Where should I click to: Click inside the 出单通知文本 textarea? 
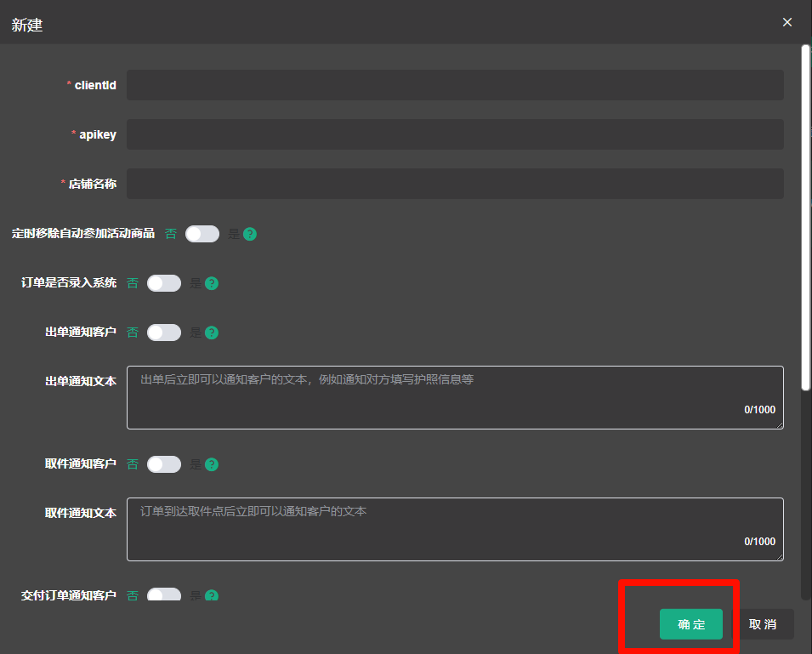455,397
